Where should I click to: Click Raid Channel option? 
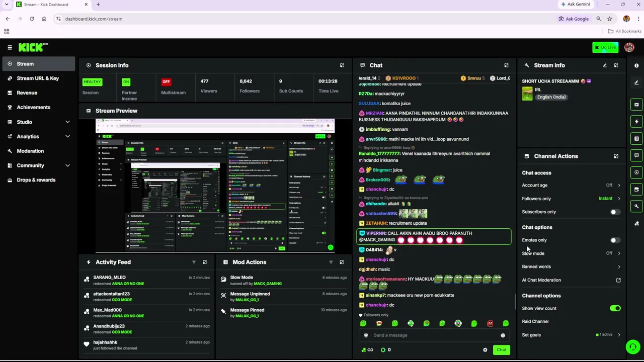click(x=535, y=321)
